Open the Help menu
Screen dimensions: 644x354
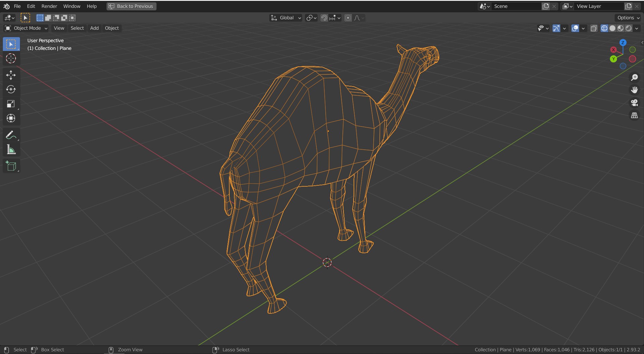click(x=92, y=6)
